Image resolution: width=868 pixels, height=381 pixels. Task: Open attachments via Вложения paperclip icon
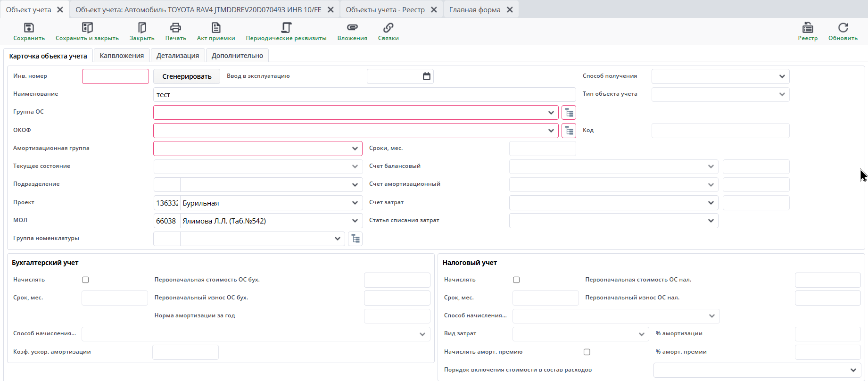click(352, 28)
